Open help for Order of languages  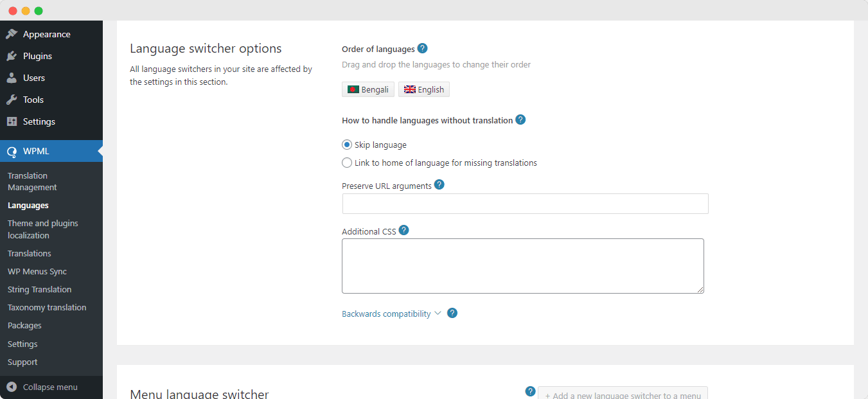(x=422, y=48)
